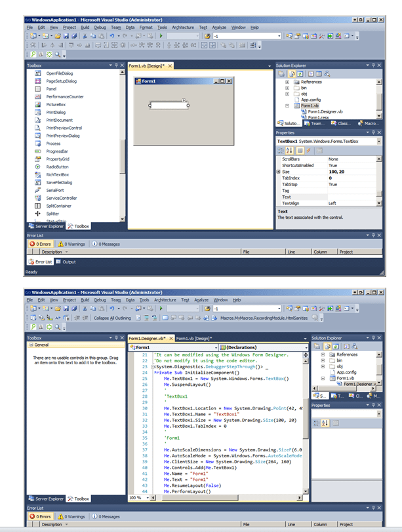Pin upper Solution Explorer with pushpin

374,65
